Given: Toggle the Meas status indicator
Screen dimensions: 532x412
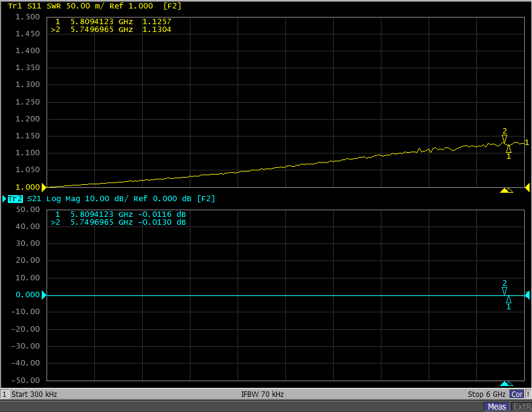Looking at the screenshot, I should pos(497,407).
